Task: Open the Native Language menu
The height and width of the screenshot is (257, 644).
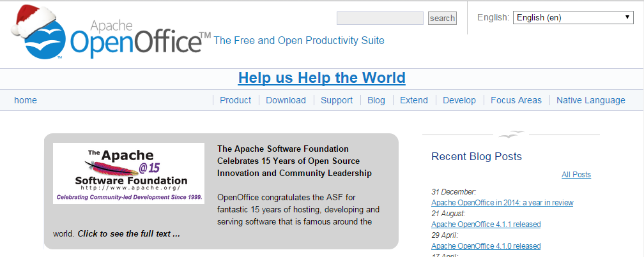Action: coord(591,100)
